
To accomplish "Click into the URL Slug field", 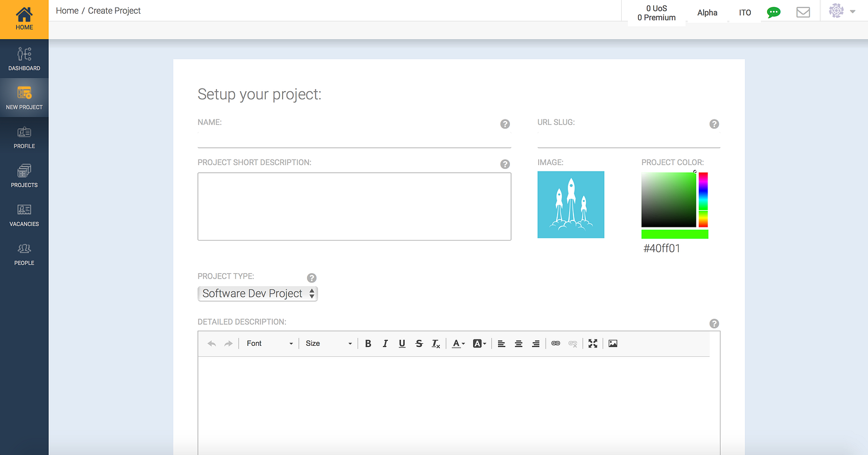I will click(629, 140).
